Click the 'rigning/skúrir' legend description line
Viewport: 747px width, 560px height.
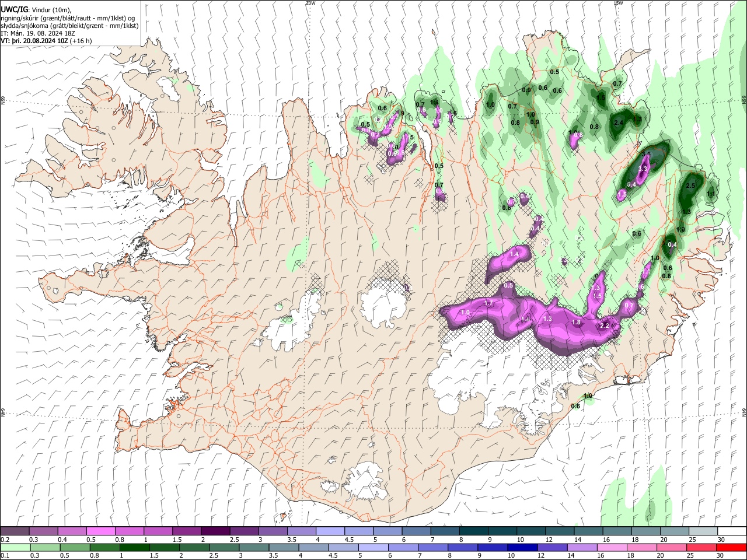[68, 18]
